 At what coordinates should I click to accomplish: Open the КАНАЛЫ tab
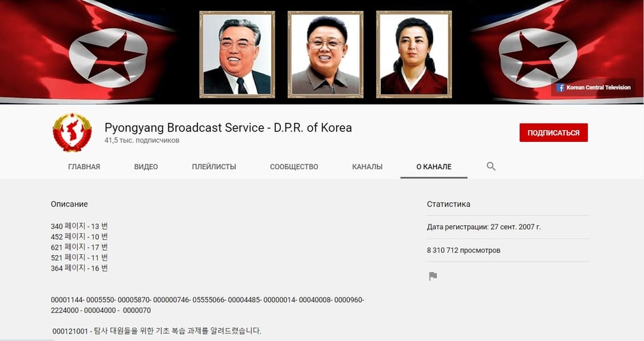pyautogui.click(x=367, y=166)
